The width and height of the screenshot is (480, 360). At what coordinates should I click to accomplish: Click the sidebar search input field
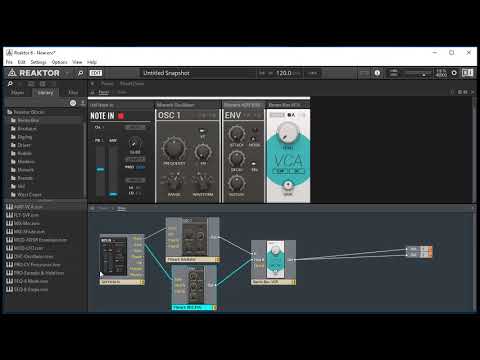coord(38,103)
